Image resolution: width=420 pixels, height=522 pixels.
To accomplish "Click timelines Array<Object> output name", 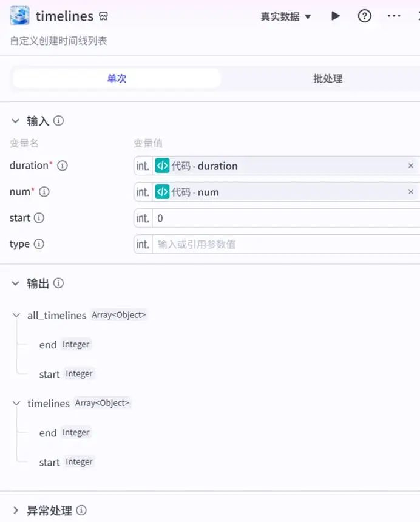I will [x=49, y=404].
